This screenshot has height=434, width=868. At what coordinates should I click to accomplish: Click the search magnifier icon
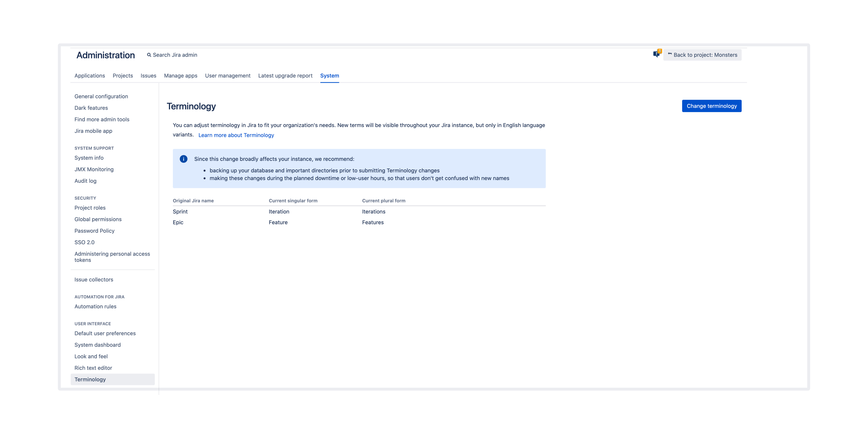click(x=149, y=55)
